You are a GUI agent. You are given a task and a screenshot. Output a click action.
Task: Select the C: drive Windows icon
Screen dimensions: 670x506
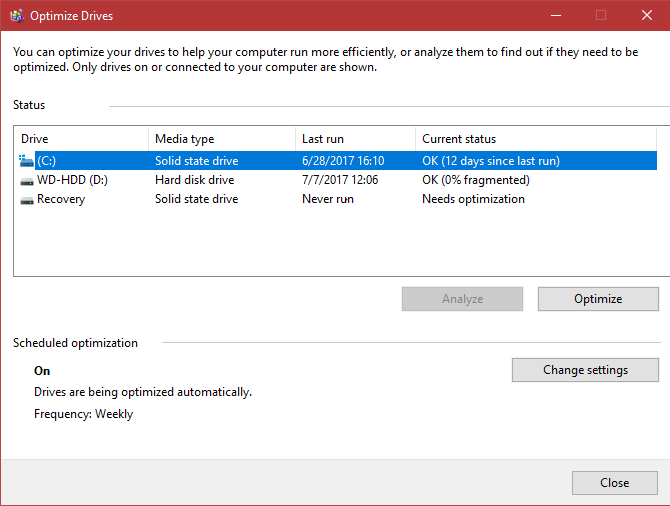[x=26, y=161]
